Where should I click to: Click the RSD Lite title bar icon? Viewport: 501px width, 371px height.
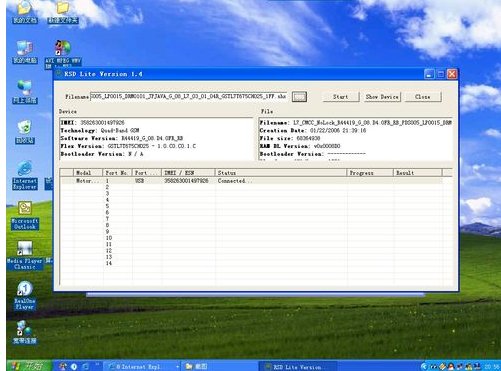[59, 74]
